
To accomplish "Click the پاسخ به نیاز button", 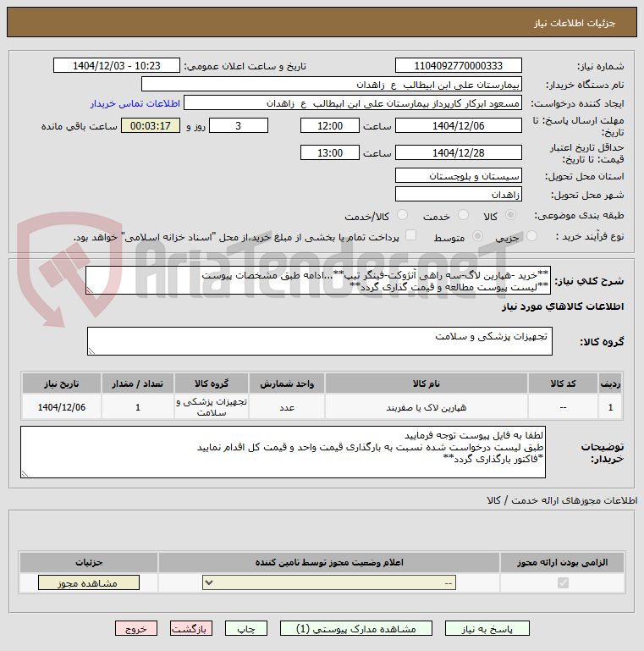I will pos(487,628).
